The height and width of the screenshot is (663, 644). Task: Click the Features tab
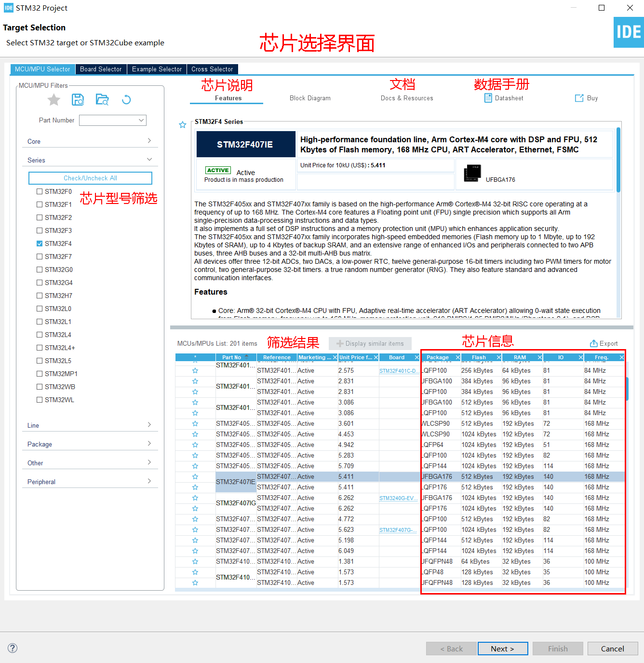click(x=228, y=98)
